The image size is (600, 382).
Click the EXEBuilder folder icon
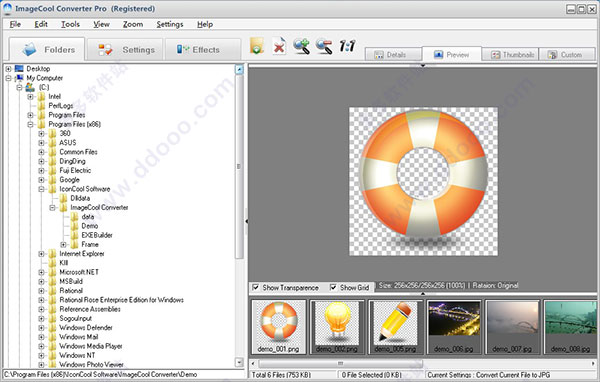tap(74, 235)
